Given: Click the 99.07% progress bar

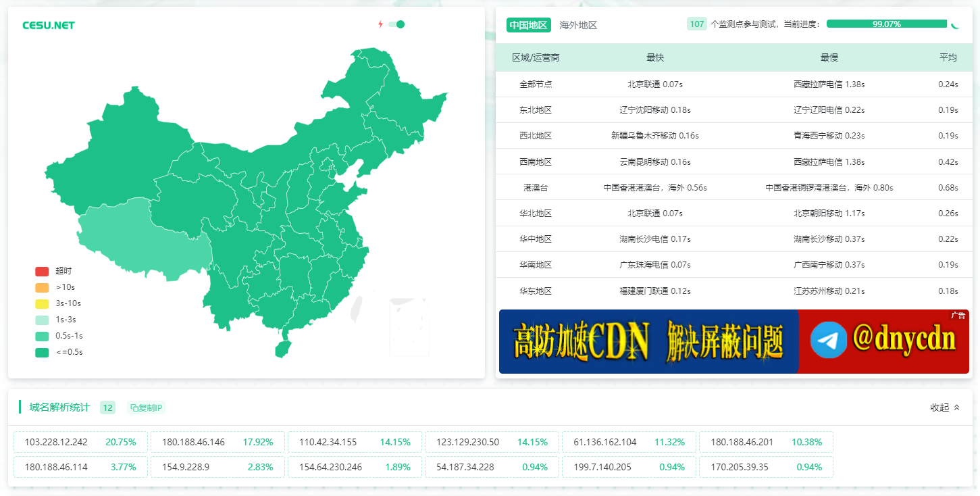Looking at the screenshot, I should coord(886,24).
